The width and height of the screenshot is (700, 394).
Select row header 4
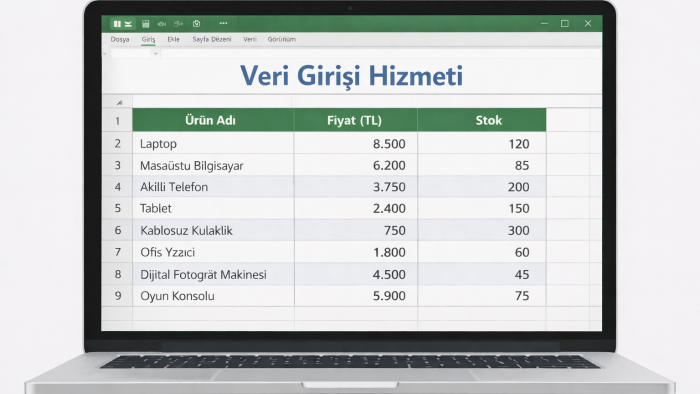click(117, 187)
